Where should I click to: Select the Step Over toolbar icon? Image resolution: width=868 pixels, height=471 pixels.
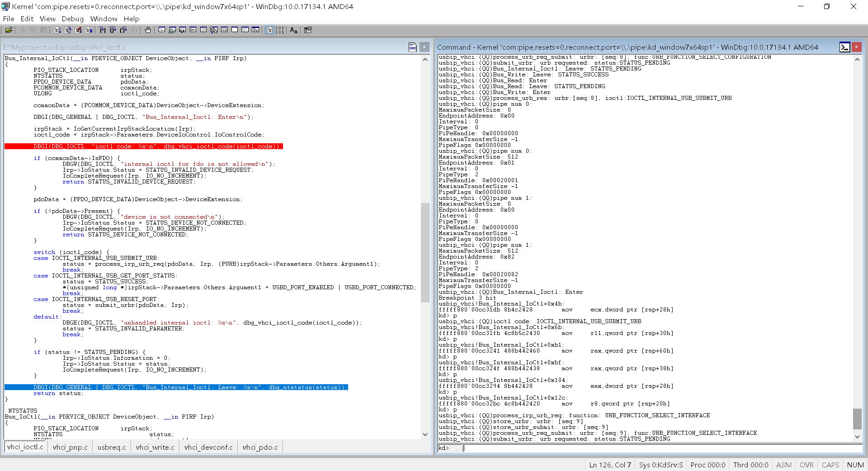(x=113, y=30)
